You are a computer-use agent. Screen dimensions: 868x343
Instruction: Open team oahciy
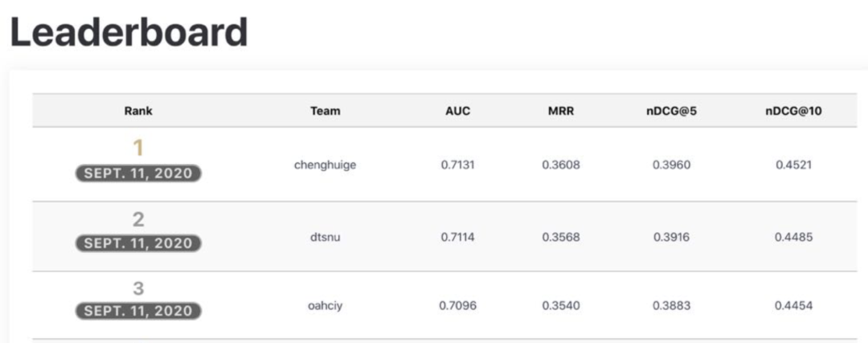[x=325, y=305]
